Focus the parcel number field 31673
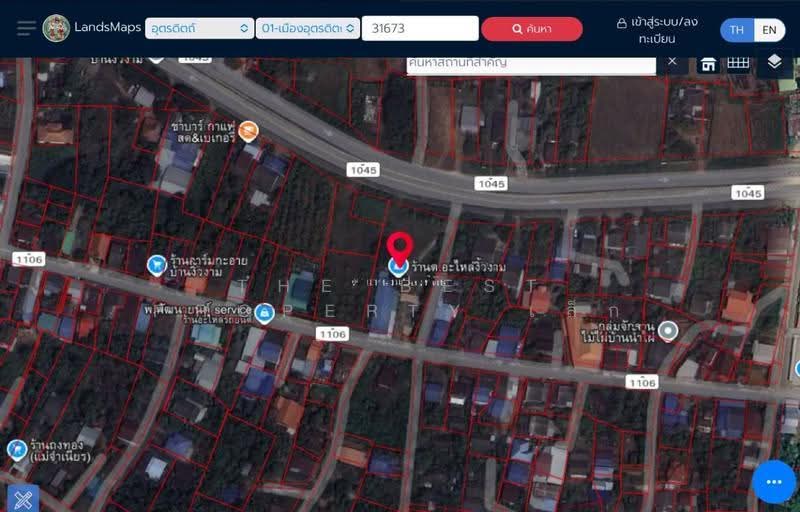The image size is (800, 512). coord(420,28)
